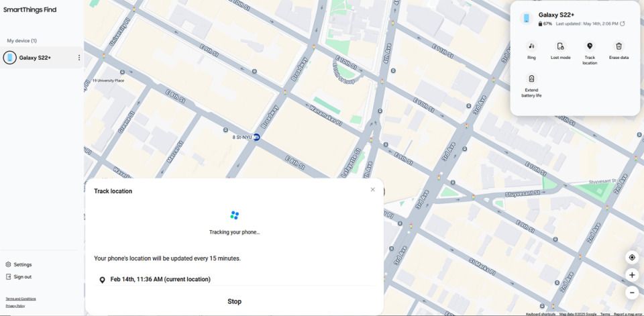The width and height of the screenshot is (644, 316).
Task: Refresh the last updated status
Action: pyautogui.click(x=623, y=24)
